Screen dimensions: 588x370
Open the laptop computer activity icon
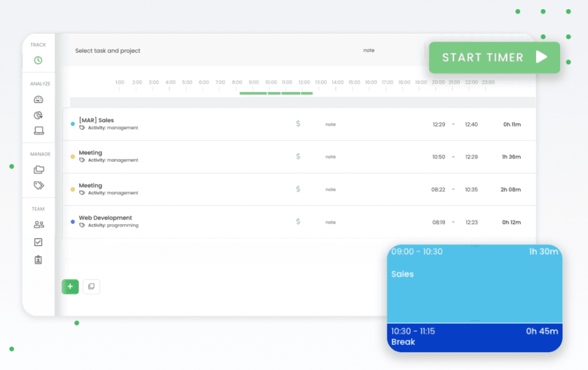point(39,130)
